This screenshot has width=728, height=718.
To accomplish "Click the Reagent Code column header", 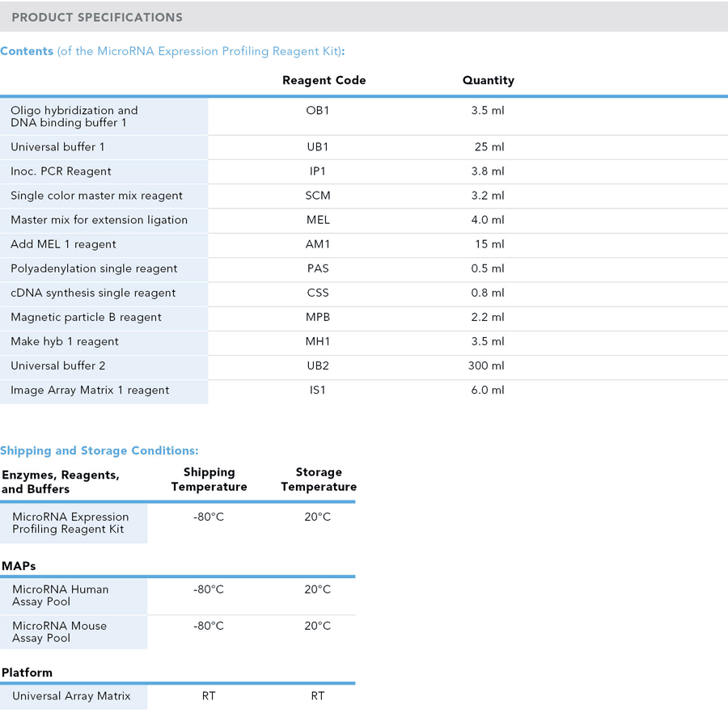I will point(324,80).
